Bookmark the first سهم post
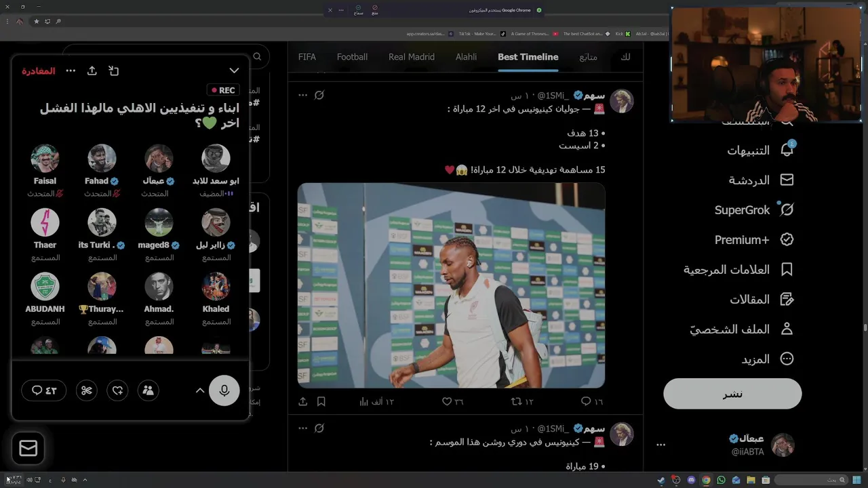The height and width of the screenshot is (488, 868). click(x=321, y=401)
